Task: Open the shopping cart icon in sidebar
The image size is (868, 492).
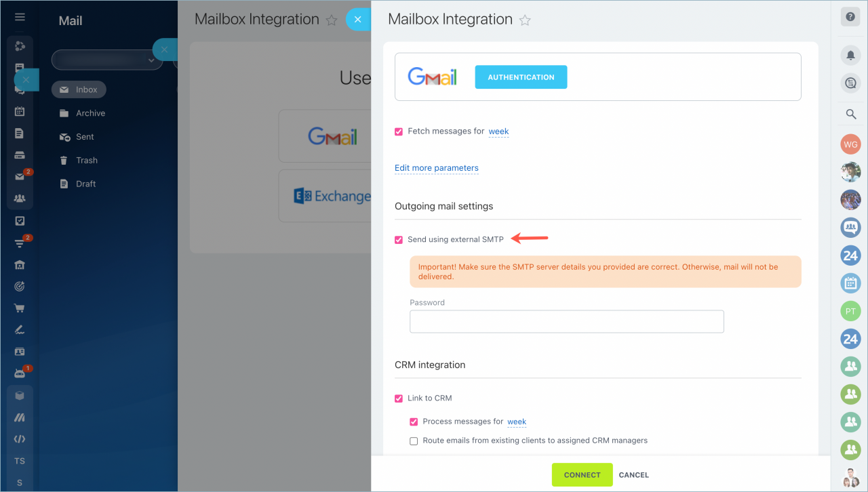Action: 20,308
